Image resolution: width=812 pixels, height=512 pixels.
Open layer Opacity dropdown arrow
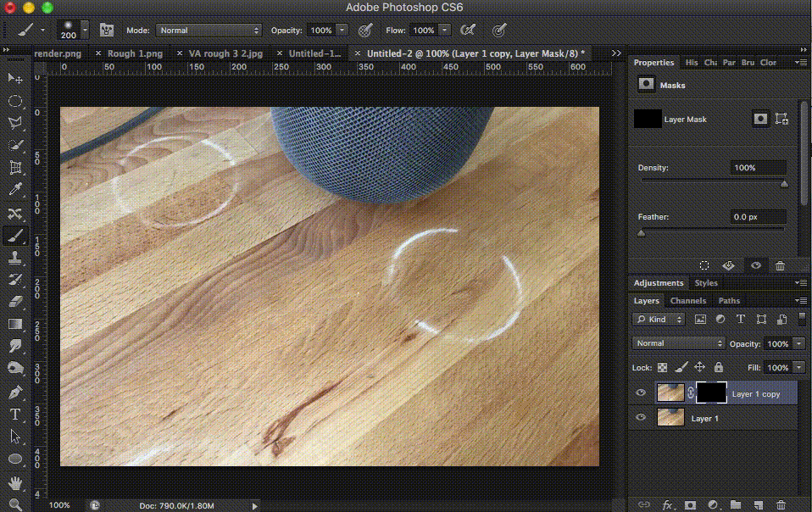point(799,344)
